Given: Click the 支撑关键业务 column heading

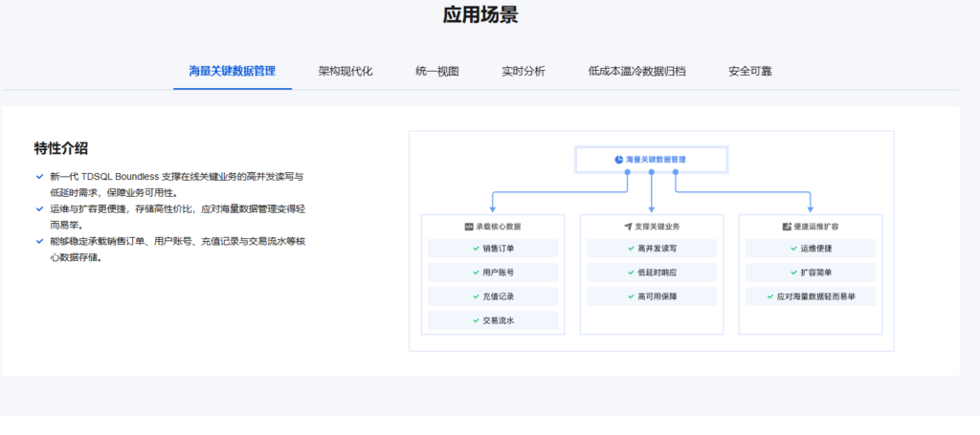Looking at the screenshot, I should tap(657, 227).
